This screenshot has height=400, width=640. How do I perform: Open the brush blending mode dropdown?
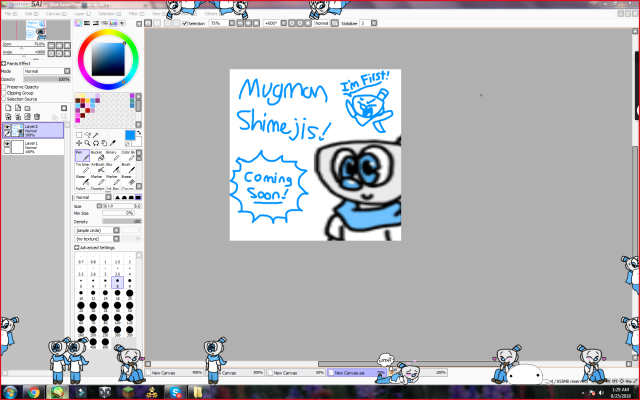(x=93, y=197)
